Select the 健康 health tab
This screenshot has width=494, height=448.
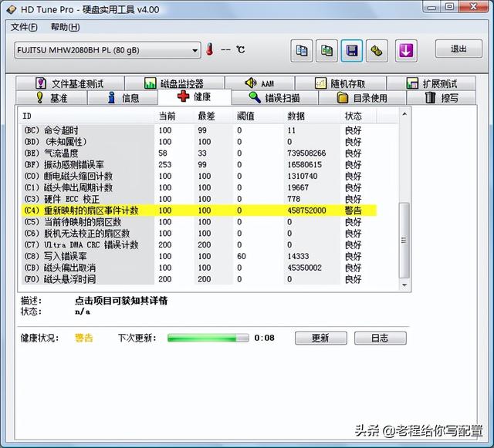(195, 97)
